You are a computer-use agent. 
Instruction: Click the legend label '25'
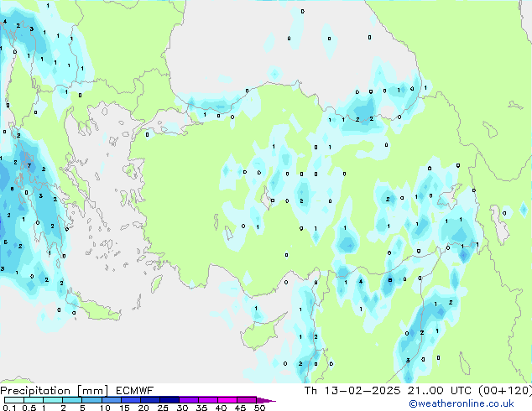point(163,408)
